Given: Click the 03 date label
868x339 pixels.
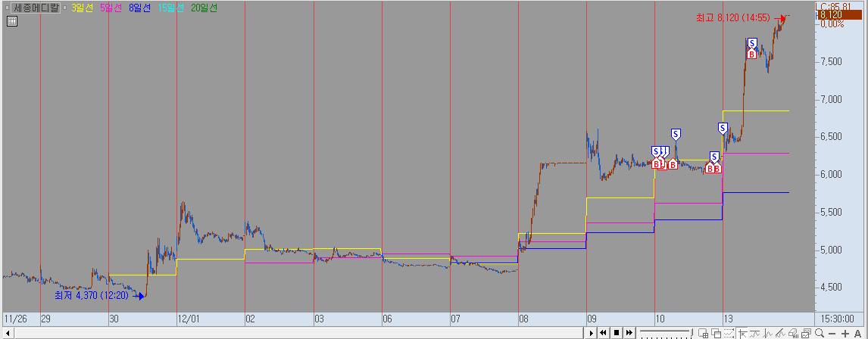Looking at the screenshot, I should [319, 319].
